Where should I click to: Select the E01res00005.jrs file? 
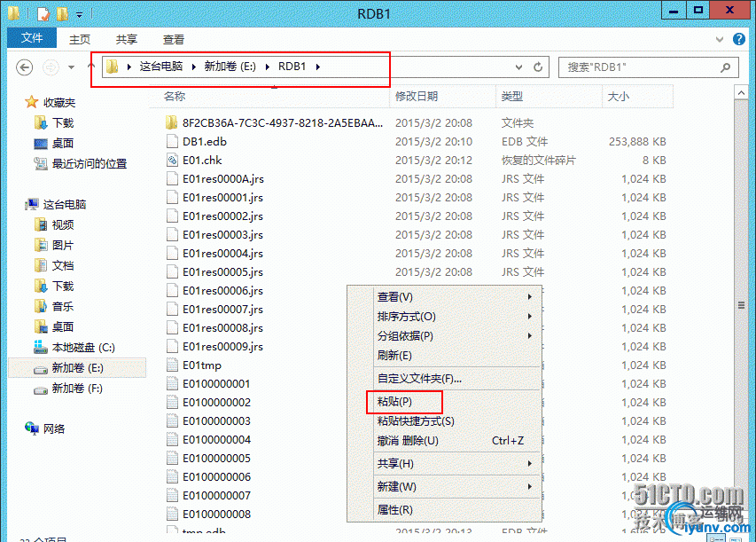(x=222, y=272)
